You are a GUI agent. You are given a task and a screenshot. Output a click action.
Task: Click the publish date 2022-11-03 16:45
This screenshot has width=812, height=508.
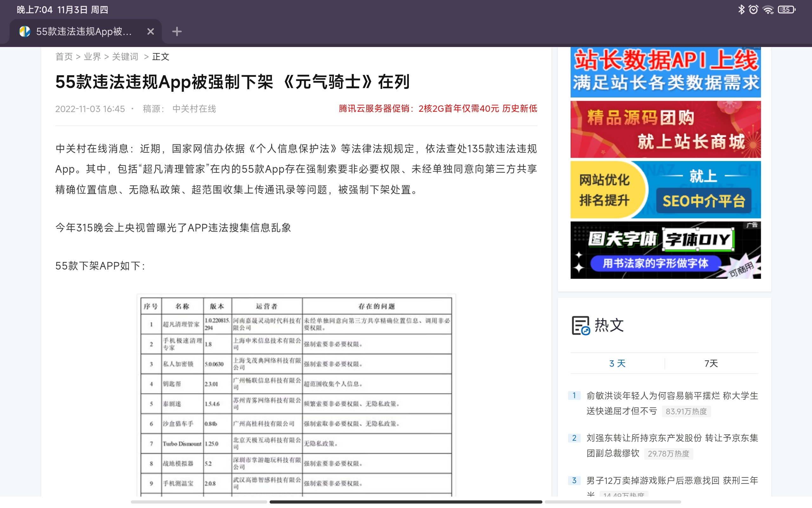click(90, 109)
